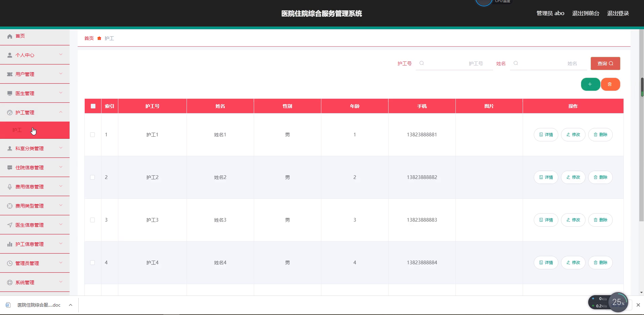
Task: Click the icon beside 用户管理
Action: click(x=10, y=74)
